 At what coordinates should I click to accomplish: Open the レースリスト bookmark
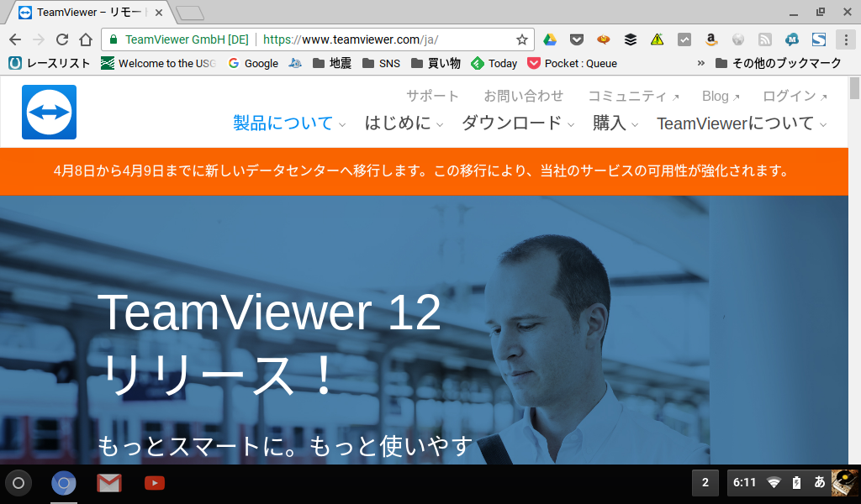click(50, 63)
